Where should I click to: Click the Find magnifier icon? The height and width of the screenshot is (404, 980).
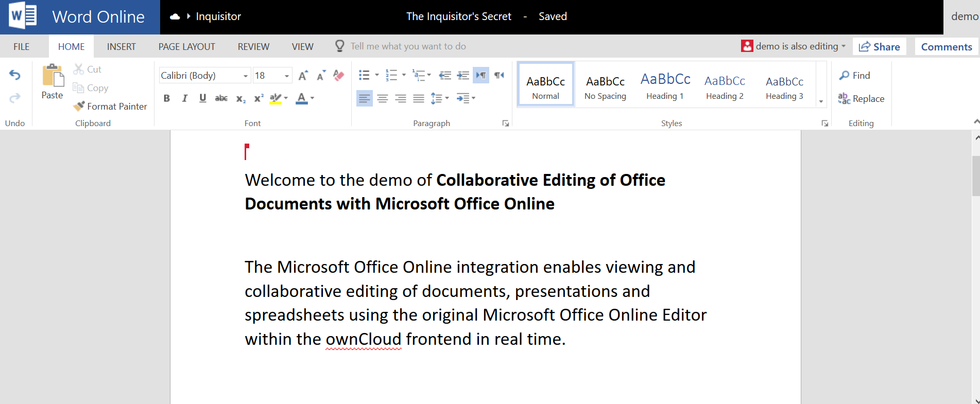click(844, 75)
